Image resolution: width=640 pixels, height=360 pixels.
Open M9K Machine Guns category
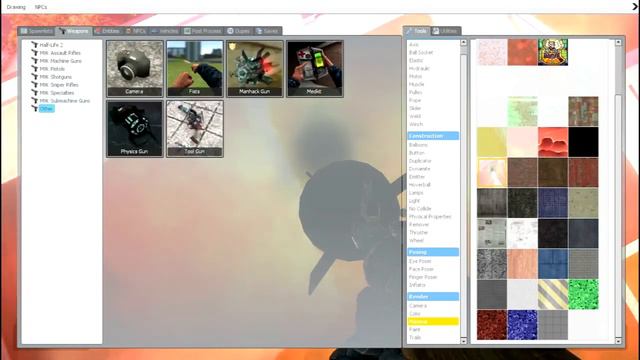[x=60, y=61]
